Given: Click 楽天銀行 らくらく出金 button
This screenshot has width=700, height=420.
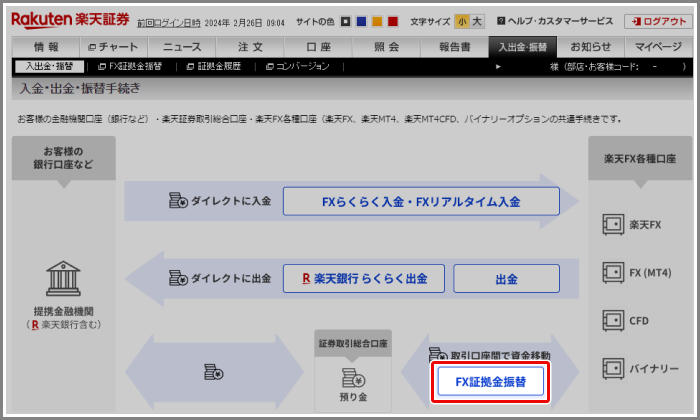Looking at the screenshot, I should [364, 279].
